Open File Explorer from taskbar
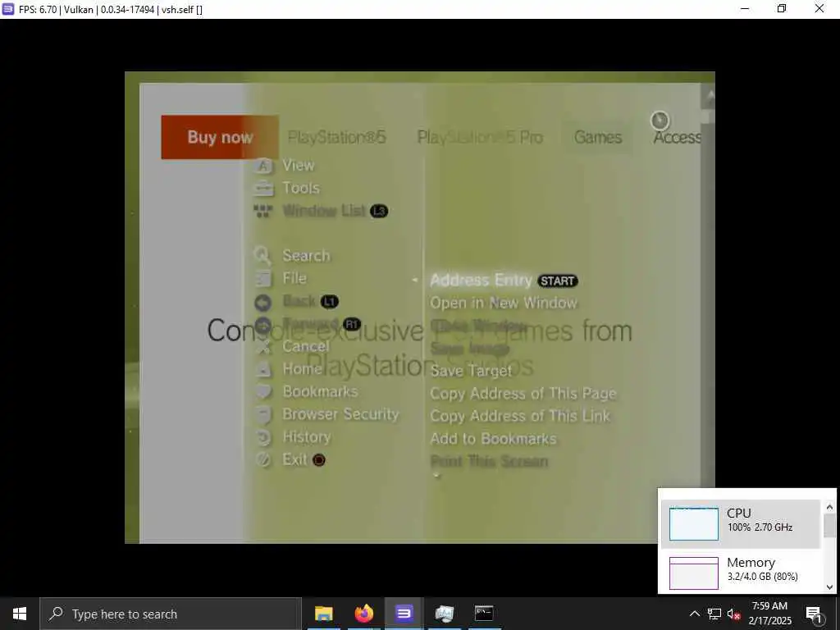The width and height of the screenshot is (840, 630). coord(323,614)
